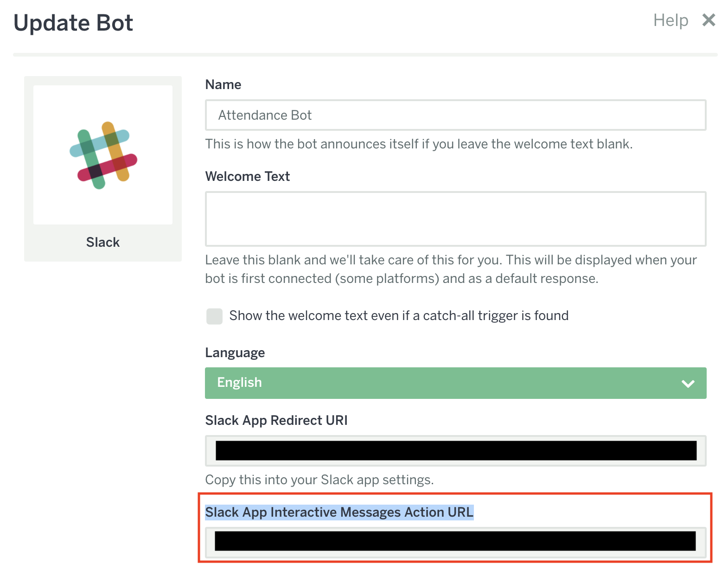Click the 'Copy this into your Slack app settings' hint
Viewport: 728px width, 564px height.
(x=319, y=480)
